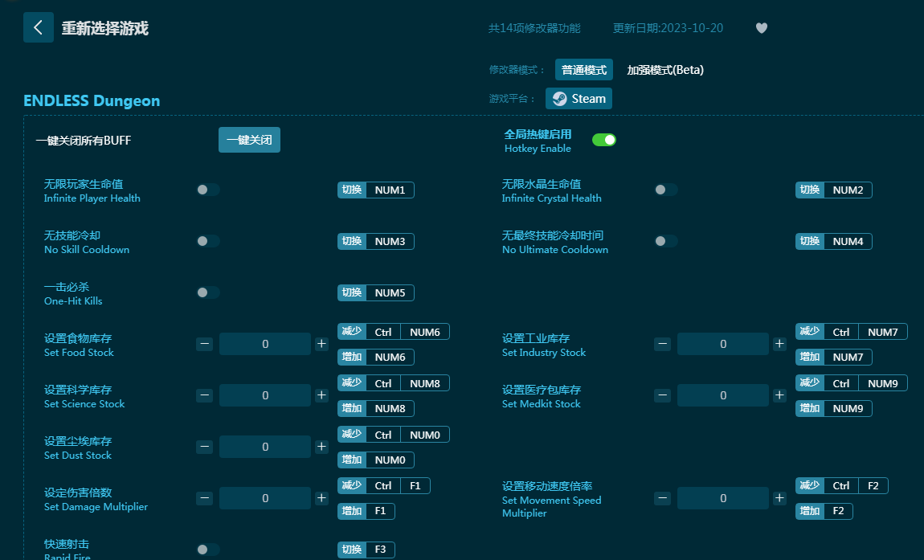Switch to 加强模式(Beta) enhanced mode
Image resolution: width=924 pixels, height=560 pixels.
pyautogui.click(x=665, y=70)
